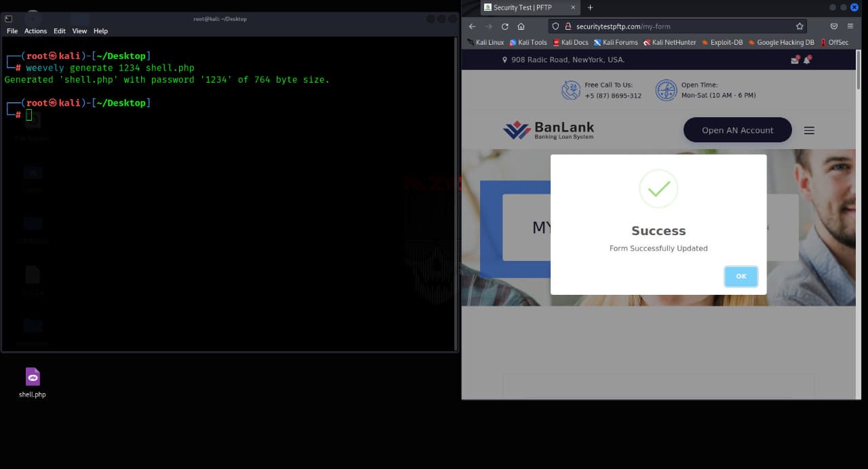This screenshot has height=469, width=868.
Task: Open the shell.php file on desktop
Action: [33, 382]
